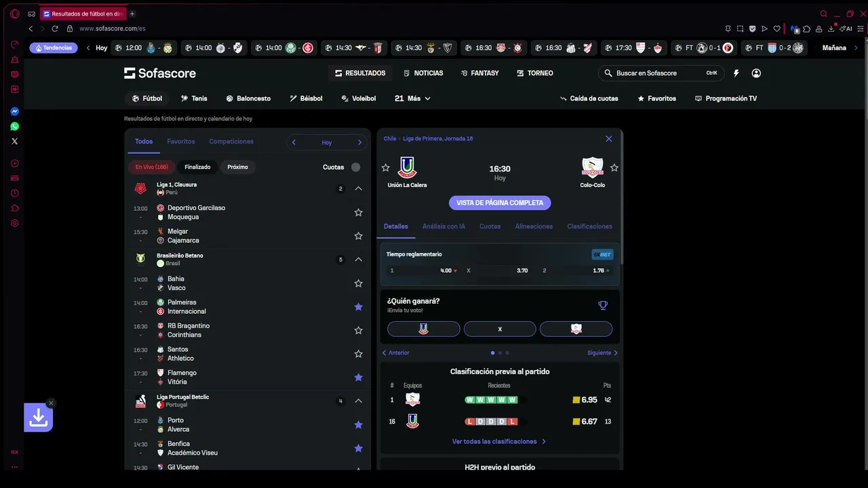The image size is (868, 488).
Task: Favorite the Deportivo Garcilaso vs Moquegua match
Action: coord(358,212)
